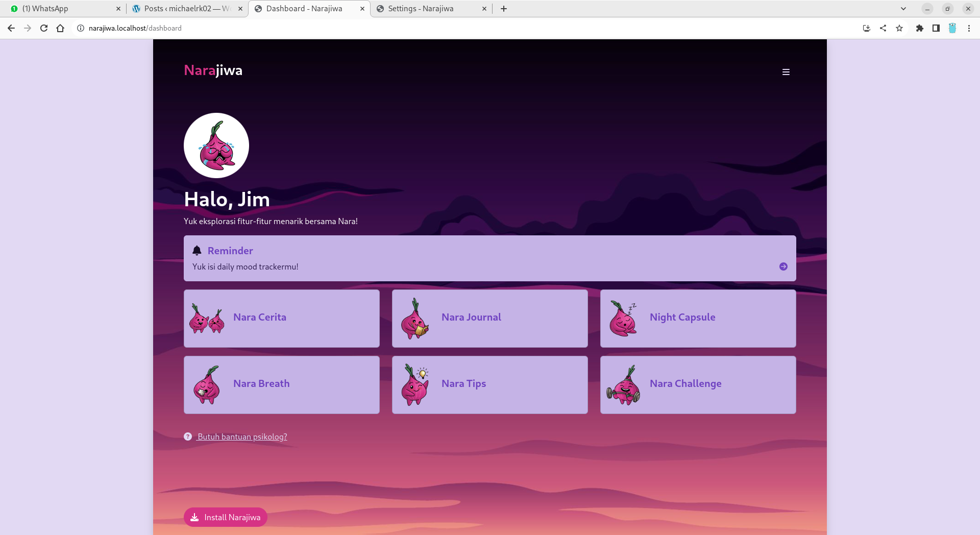Screen dimensions: 980x535
Task: Click the Nara Challenge weightlifting onion icon
Action: (x=623, y=385)
